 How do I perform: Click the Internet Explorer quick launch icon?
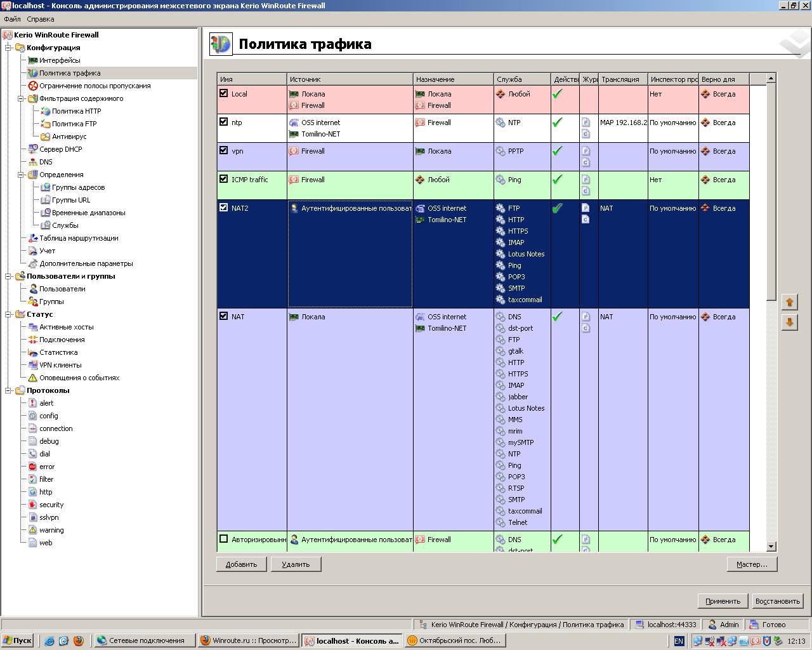(x=49, y=640)
